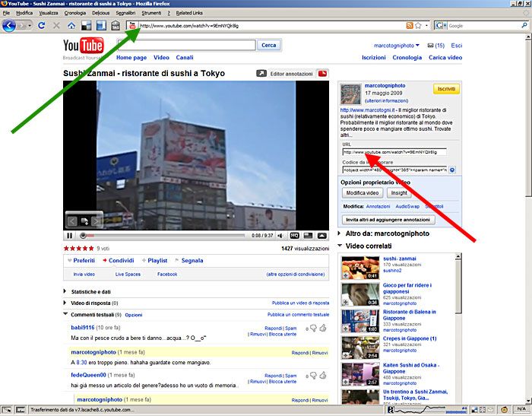Click embed code text field
532x416 pixels.
394,170
